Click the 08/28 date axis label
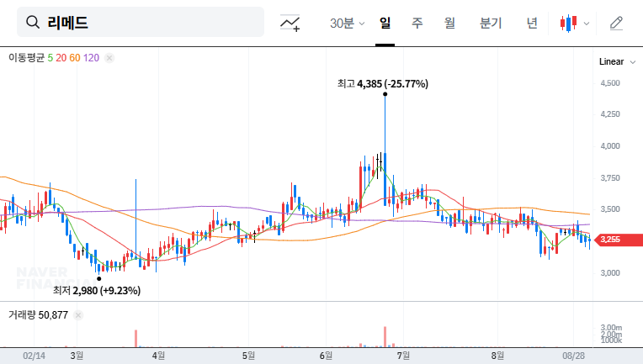Screen dimensions: 643x364 573,356
